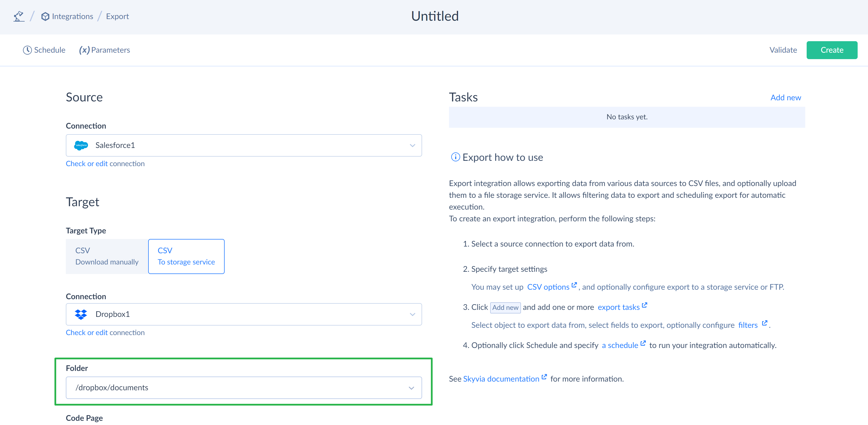This screenshot has height=425, width=868.
Task: Go to Export breadcrumb
Action: 117,17
